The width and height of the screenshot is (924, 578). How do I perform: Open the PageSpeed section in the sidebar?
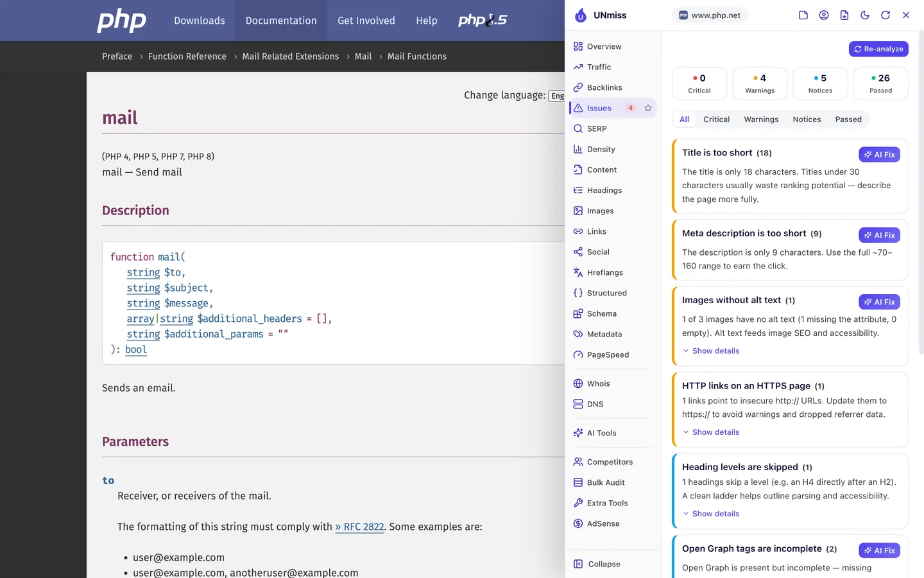613,355
